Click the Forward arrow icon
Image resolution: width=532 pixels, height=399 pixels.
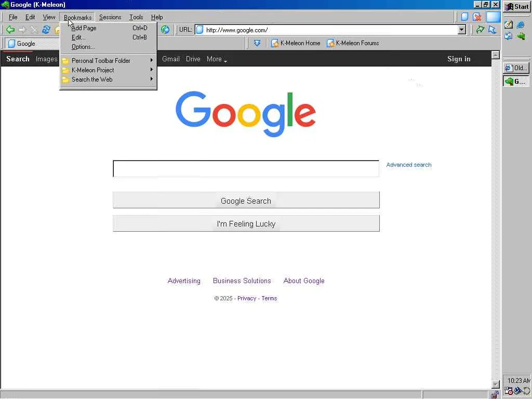tap(22, 30)
